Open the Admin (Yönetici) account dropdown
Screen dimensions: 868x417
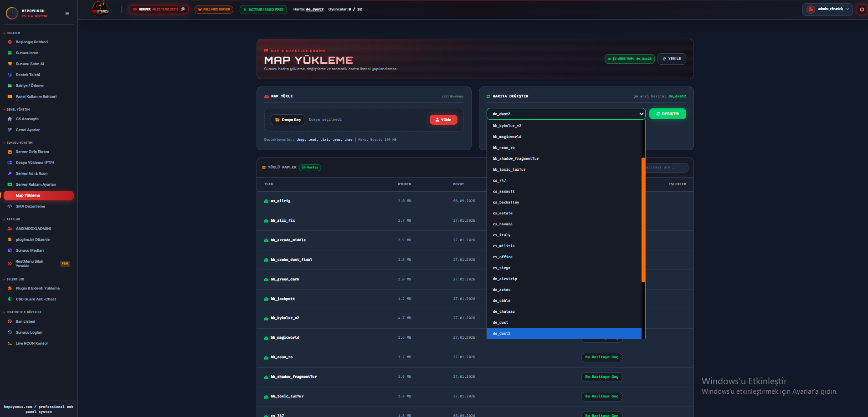827,9
